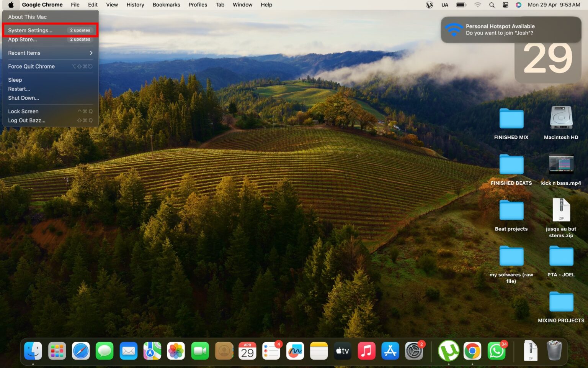588x368 pixels.
Task: Switch input source via UA indicator
Action: pos(444,5)
